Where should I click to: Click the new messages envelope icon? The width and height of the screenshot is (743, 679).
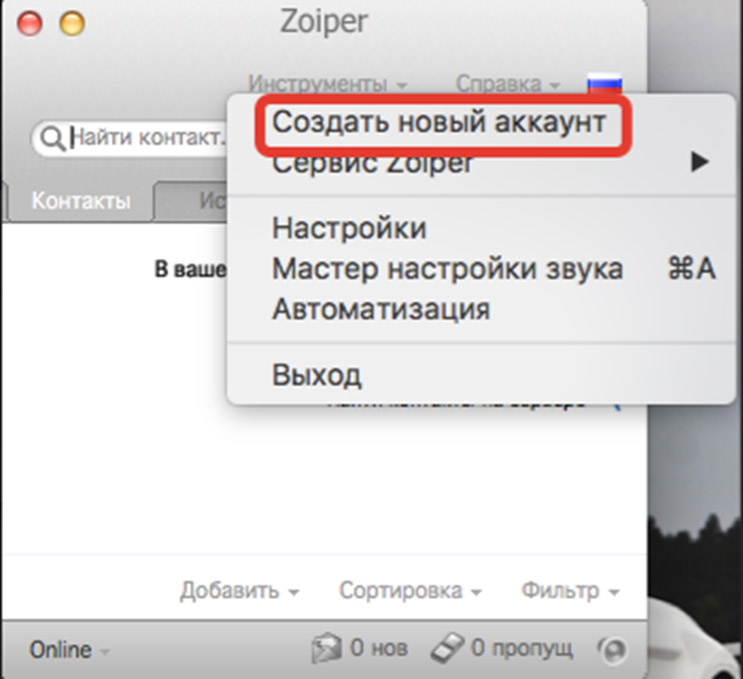[x=326, y=648]
